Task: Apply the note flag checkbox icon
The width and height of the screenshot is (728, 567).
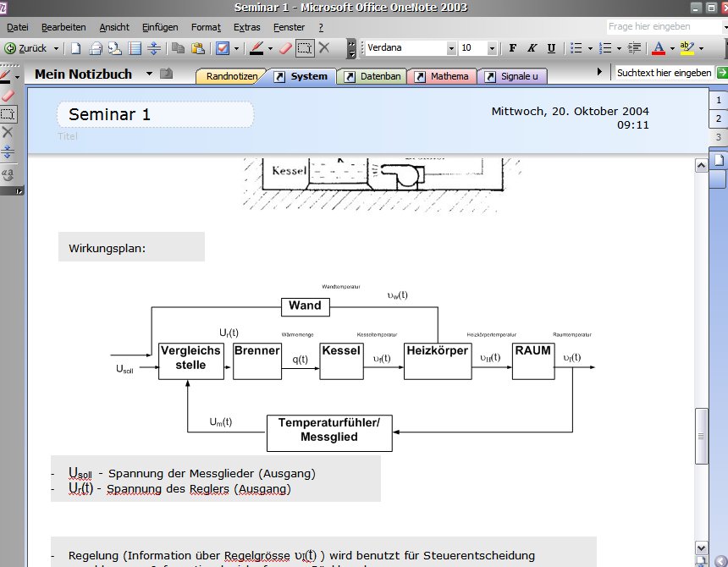Action: (x=223, y=48)
